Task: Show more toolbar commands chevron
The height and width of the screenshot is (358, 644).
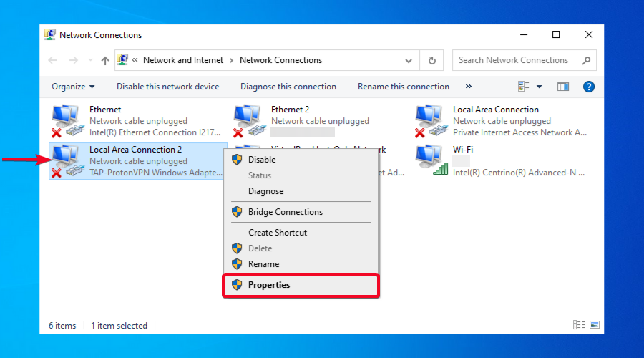Action: (x=469, y=87)
